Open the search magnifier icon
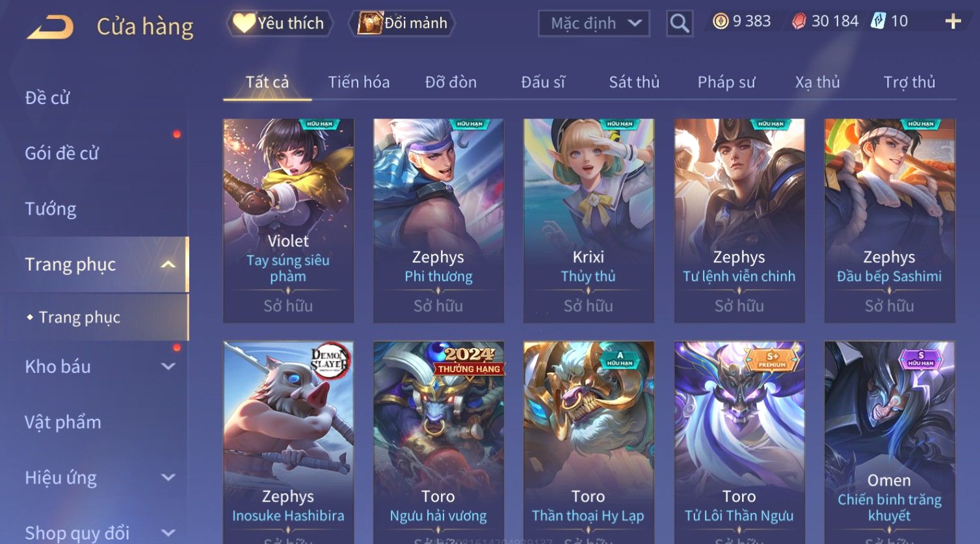Screen dimensions: 980x544 680,23
